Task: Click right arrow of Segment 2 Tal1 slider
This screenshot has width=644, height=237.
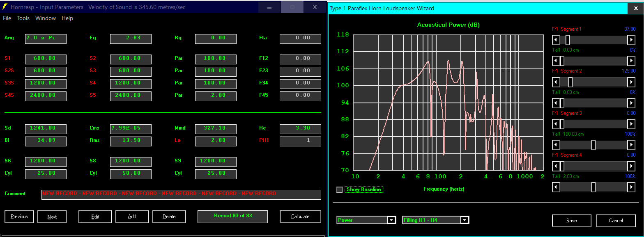Action: 632,103
